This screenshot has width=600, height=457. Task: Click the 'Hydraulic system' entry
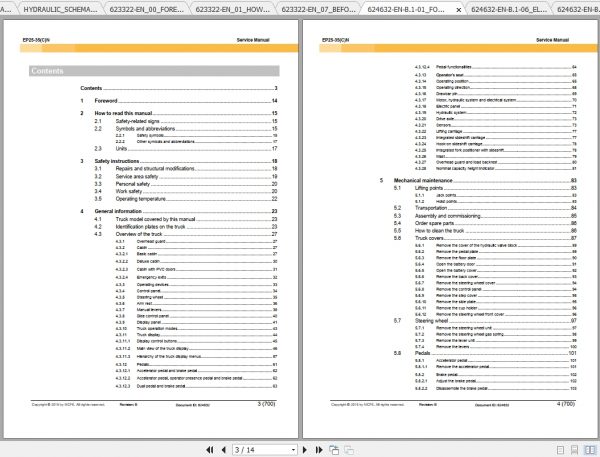pos(451,113)
